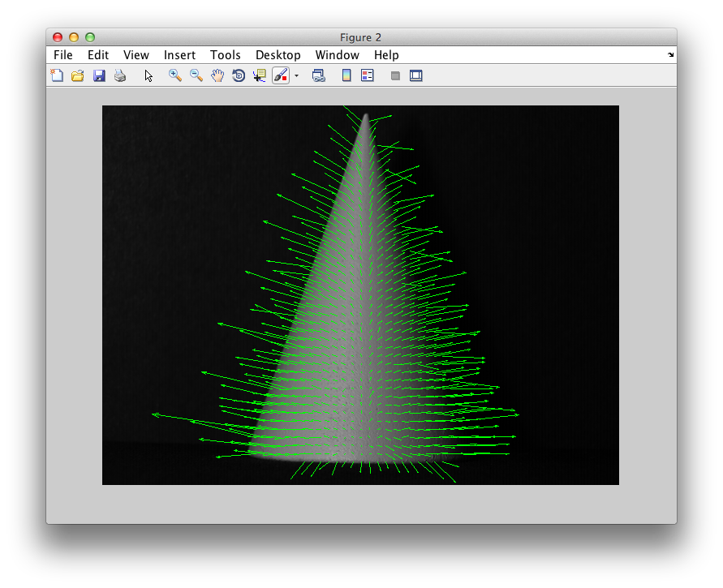The height and width of the screenshot is (588, 723).
Task: Insert a legend into the plot
Action: coord(367,75)
